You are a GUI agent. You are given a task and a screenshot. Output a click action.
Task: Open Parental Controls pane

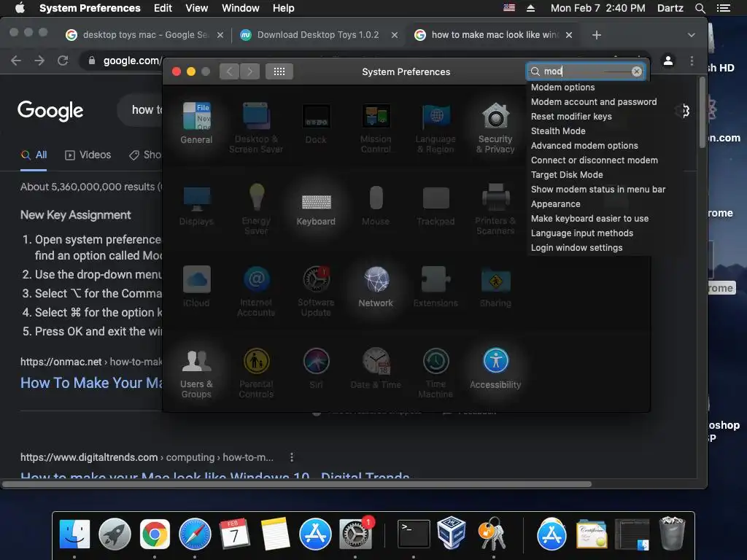(256, 373)
